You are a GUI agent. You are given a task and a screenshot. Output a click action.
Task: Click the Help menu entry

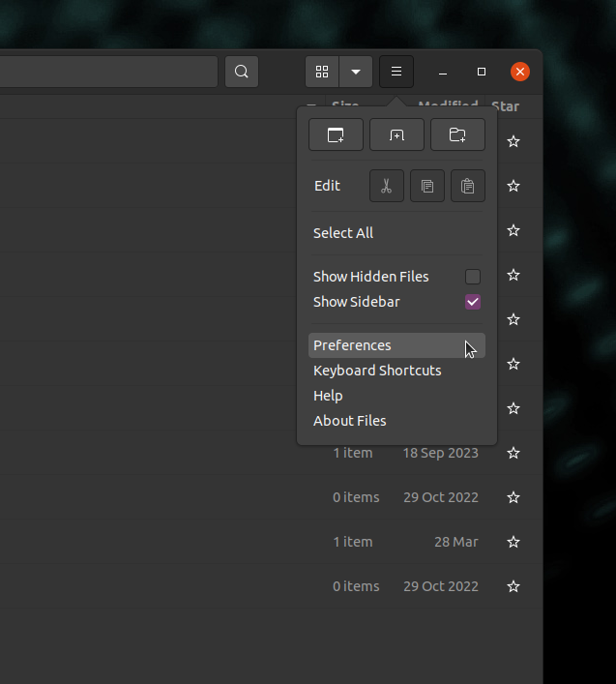tap(328, 396)
